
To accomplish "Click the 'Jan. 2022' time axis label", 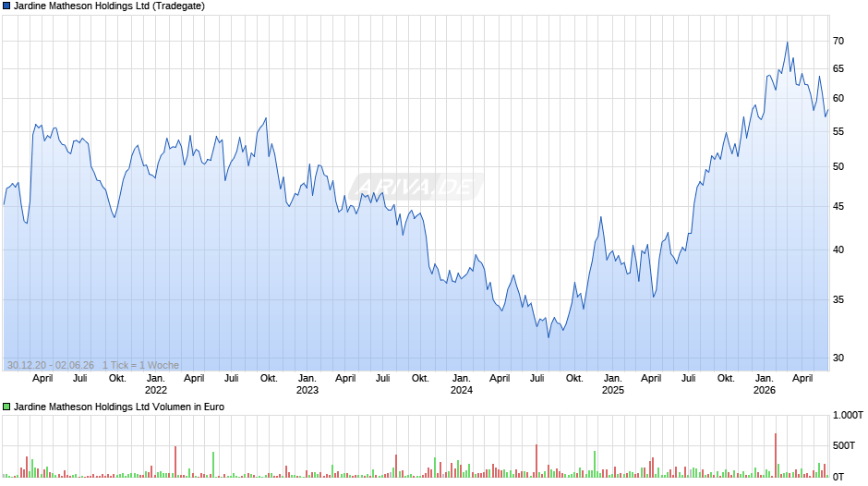I will (155, 384).
